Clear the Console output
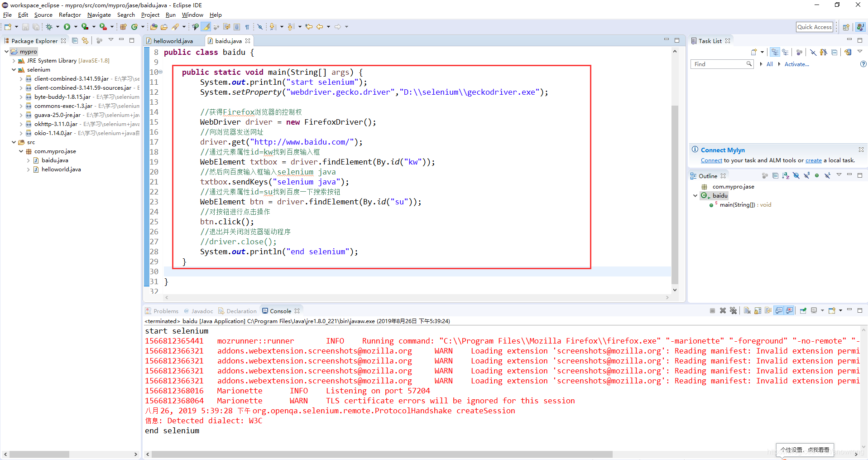This screenshot has width=868, height=460. coord(747,310)
